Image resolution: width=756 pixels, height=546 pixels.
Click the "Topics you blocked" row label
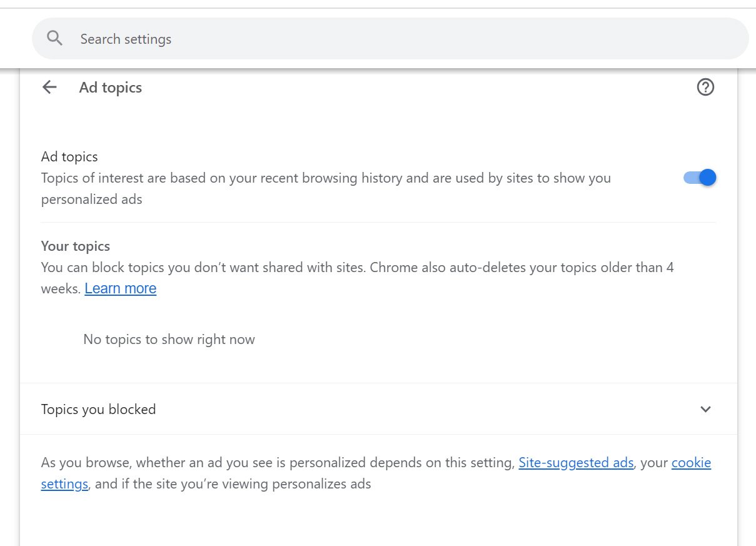point(98,410)
